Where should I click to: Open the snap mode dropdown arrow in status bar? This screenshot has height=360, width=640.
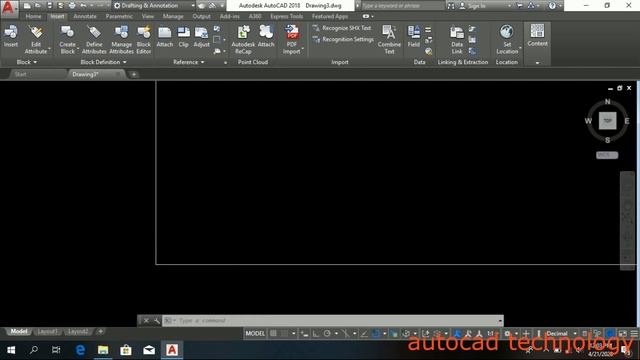pos(293,333)
